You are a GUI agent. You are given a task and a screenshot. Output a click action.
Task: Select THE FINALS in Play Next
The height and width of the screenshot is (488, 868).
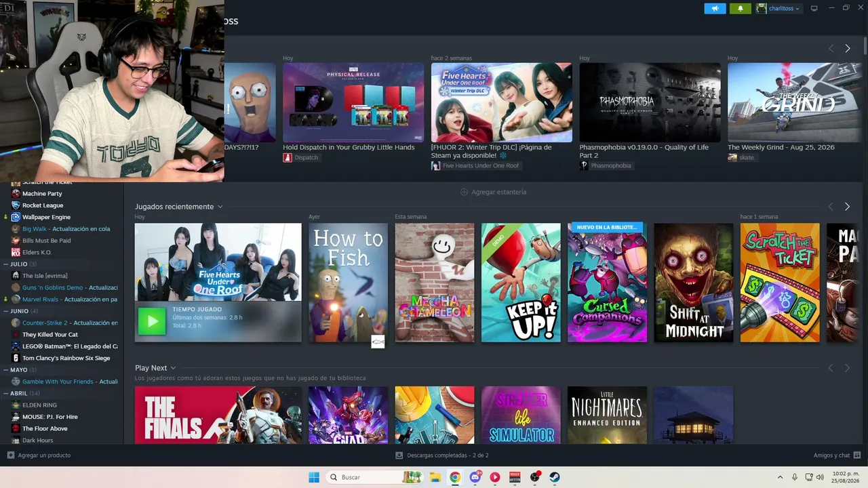point(218,415)
